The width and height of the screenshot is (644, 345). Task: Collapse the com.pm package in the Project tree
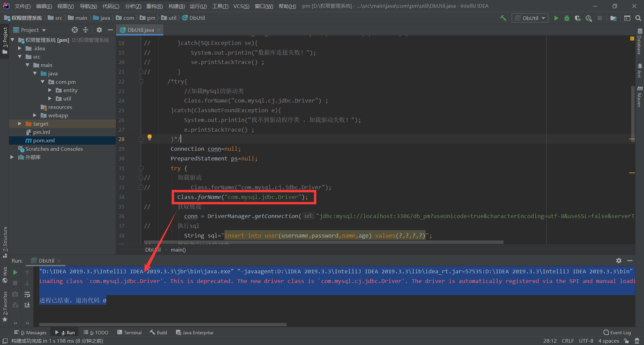click(43, 82)
